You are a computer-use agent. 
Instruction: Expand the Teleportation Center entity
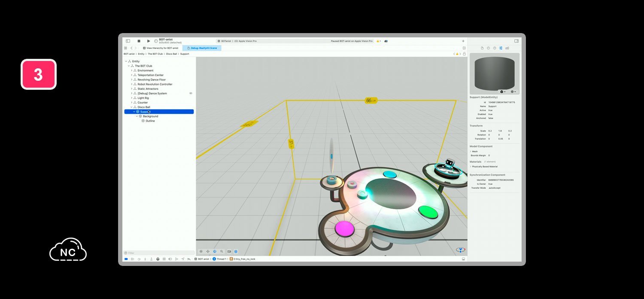pyautogui.click(x=131, y=75)
